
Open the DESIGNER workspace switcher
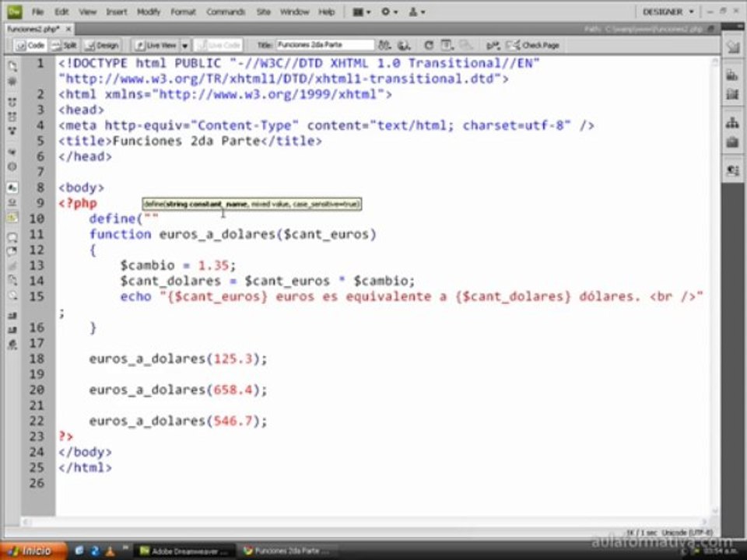pyautogui.click(x=668, y=12)
